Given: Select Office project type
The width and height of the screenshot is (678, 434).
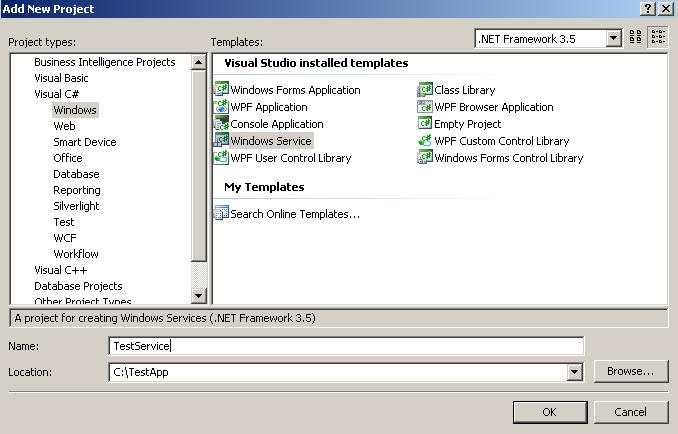Looking at the screenshot, I should point(68,158).
